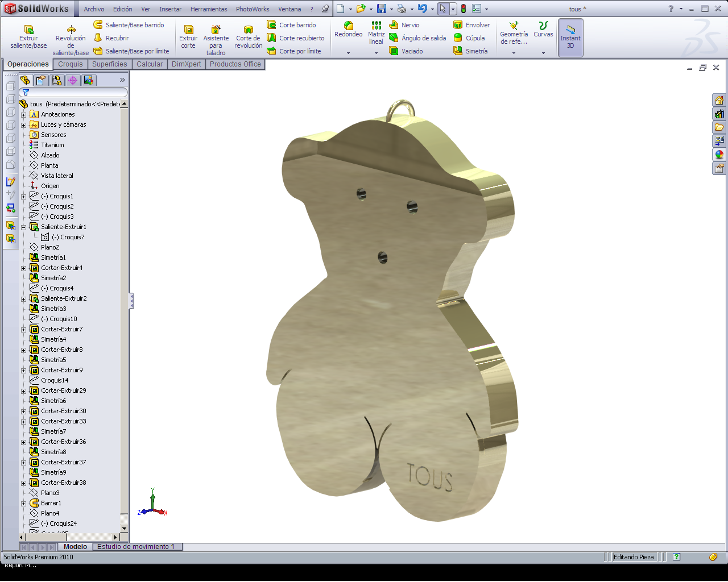The height and width of the screenshot is (582, 728).
Task: Open Appearances color ball in task pane
Action: point(719,155)
